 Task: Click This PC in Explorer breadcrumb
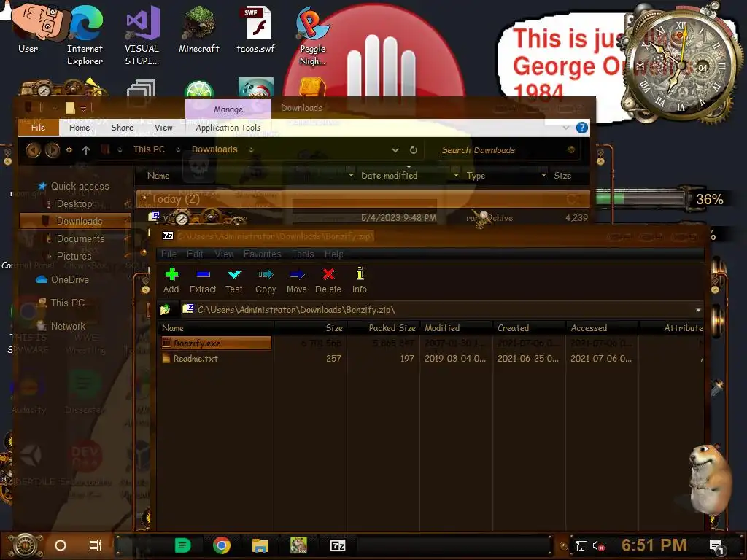(149, 149)
